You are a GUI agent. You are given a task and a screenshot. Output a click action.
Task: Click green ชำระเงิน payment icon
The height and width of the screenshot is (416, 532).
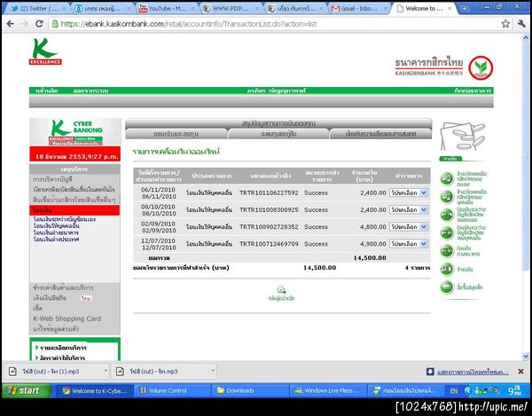point(447,269)
